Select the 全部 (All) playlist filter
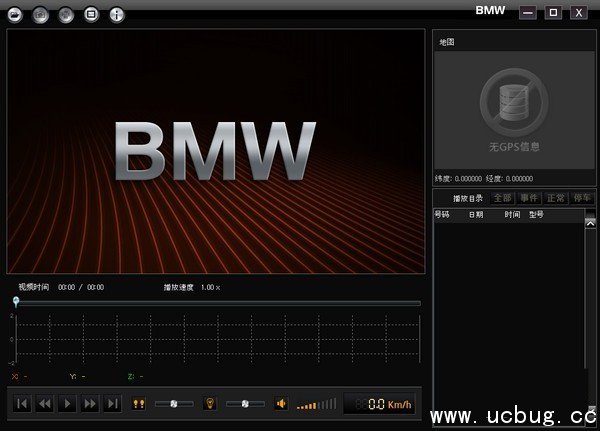This screenshot has height=431, width=600. pos(502,199)
